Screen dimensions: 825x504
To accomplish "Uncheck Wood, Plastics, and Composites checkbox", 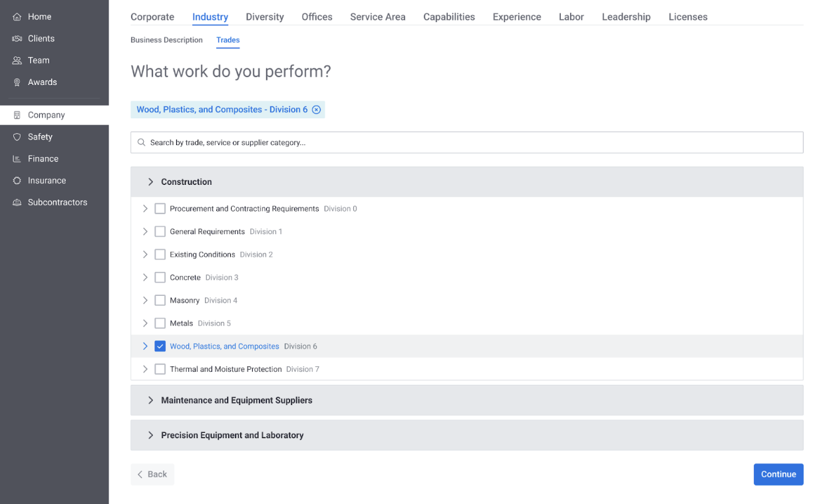I will 160,346.
